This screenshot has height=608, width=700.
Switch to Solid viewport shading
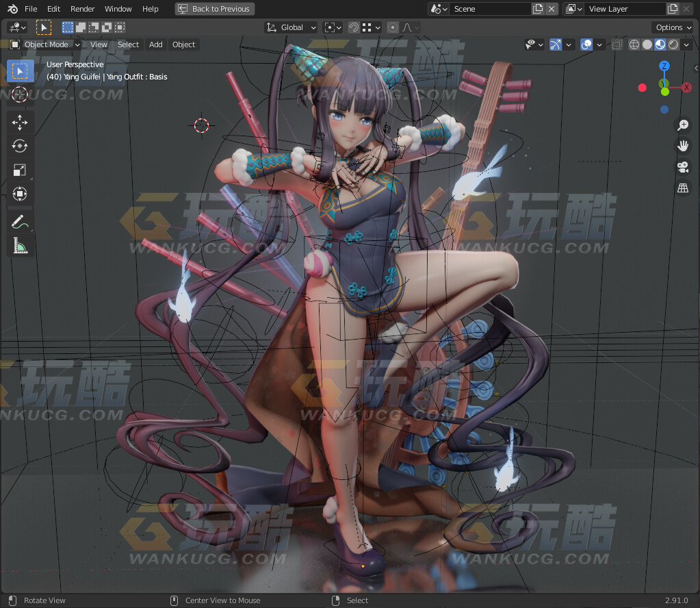647,45
